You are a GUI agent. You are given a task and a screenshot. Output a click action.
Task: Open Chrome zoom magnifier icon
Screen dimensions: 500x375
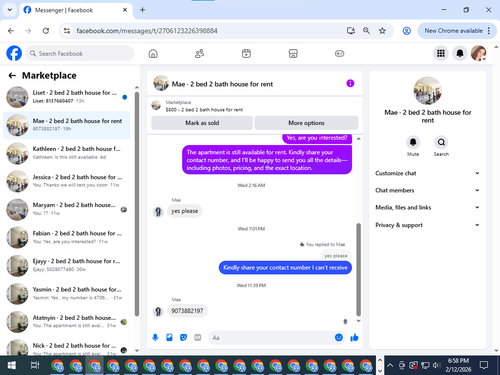pyautogui.click(x=366, y=31)
